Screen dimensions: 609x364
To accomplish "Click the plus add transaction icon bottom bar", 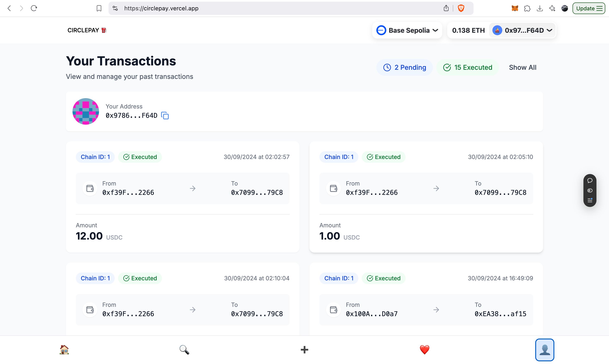I will point(304,349).
